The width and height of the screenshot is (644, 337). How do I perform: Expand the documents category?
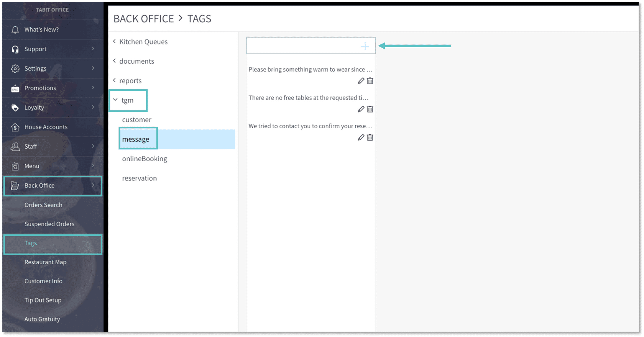coord(114,61)
